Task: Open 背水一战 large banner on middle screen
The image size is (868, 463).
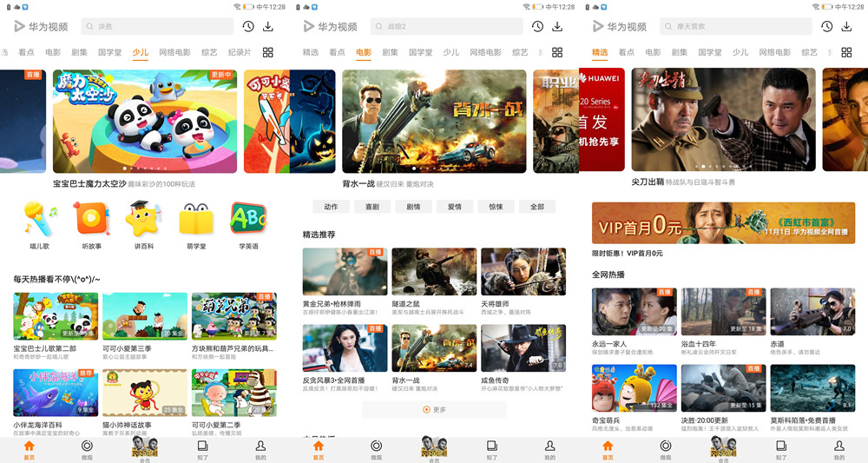Action: [434, 122]
